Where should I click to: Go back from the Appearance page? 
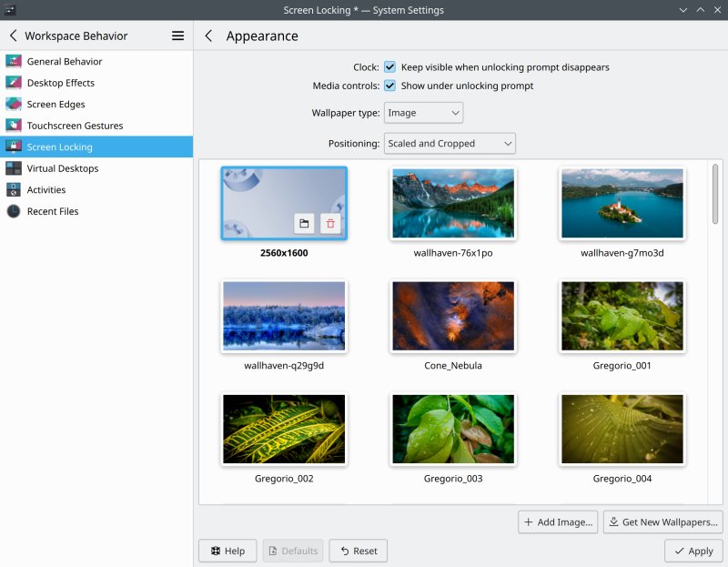209,35
